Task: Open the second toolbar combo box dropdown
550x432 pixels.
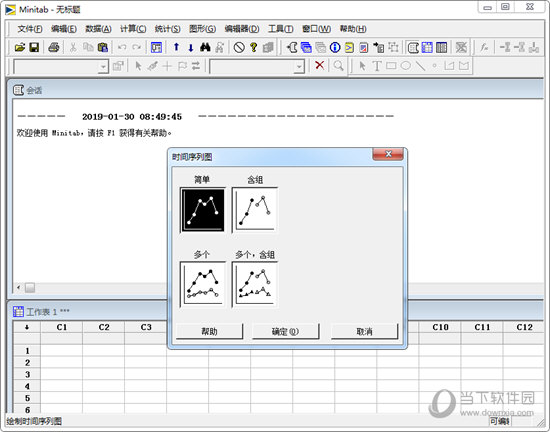Action: 299,66
